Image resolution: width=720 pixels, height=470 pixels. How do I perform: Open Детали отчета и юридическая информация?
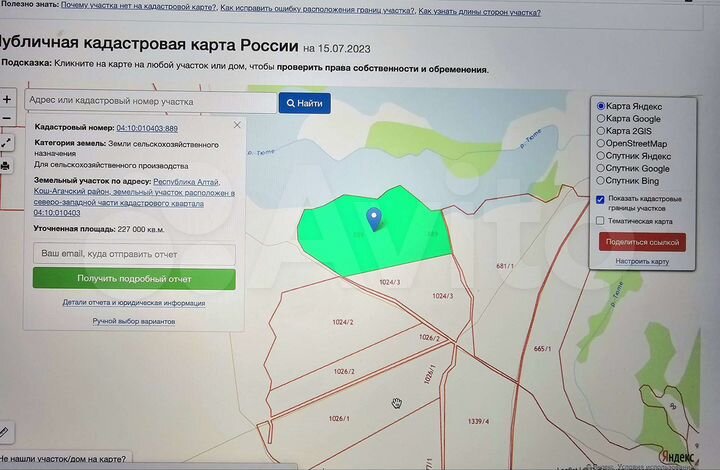(134, 303)
